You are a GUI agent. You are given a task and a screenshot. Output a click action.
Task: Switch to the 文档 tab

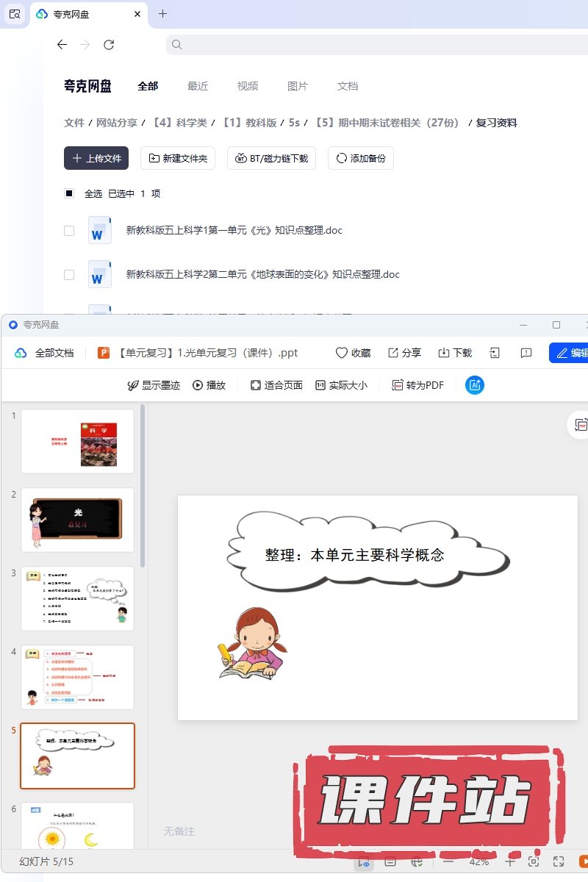tap(348, 86)
